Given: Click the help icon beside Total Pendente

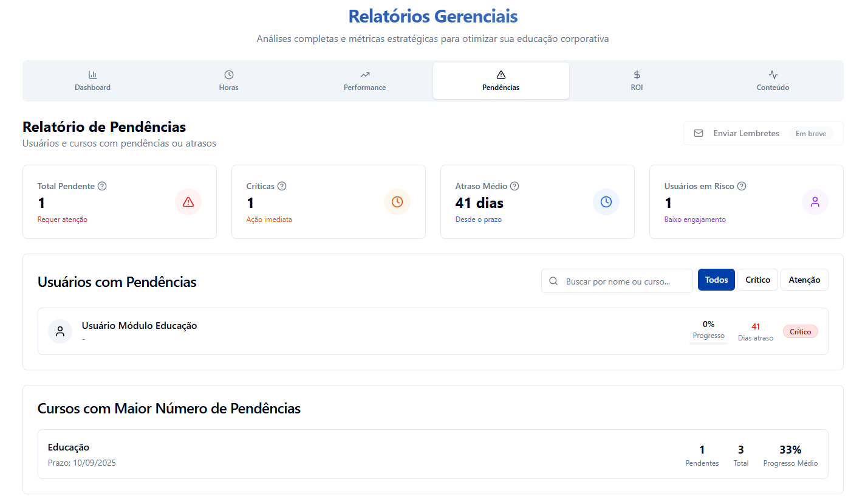Looking at the screenshot, I should (x=102, y=186).
